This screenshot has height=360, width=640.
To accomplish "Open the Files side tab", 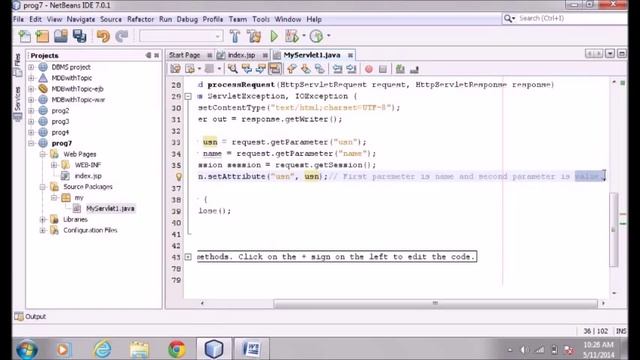I will point(18,65).
